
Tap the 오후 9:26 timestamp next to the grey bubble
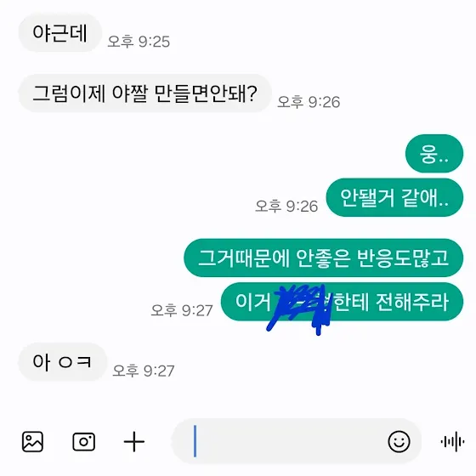[309, 102]
